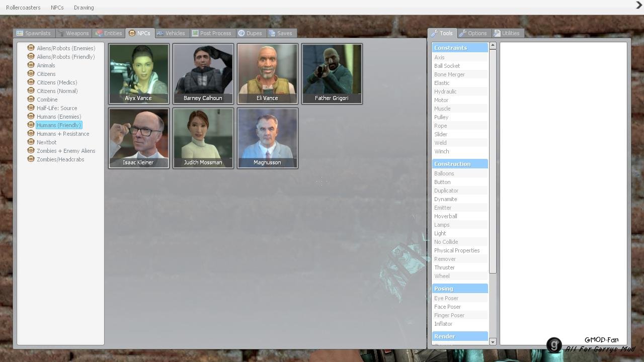Choose the Hydraulic tool
This screenshot has width=644, height=362.
click(x=460, y=92)
